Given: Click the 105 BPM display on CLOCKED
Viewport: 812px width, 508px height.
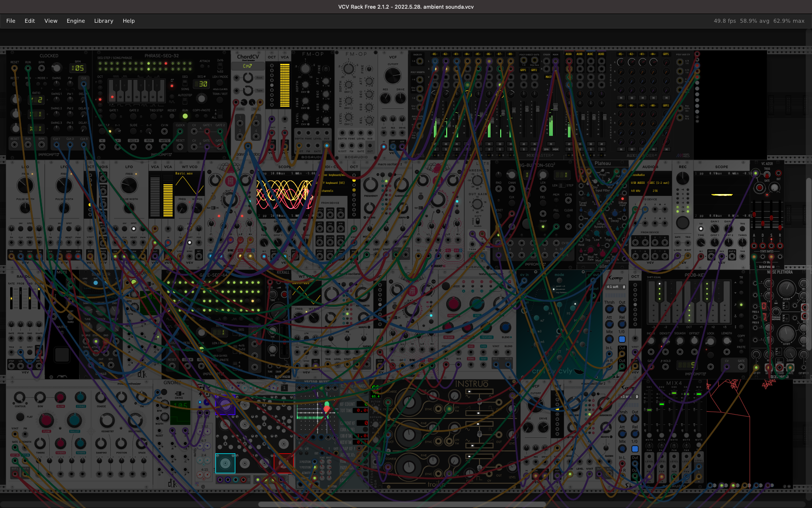Looking at the screenshot, I should click(78, 68).
